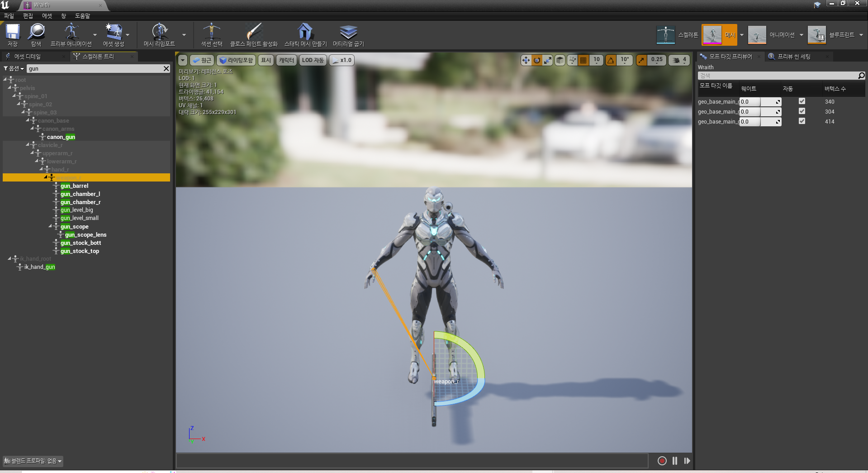Screen dimensions: 868x473
Task: Open the scale snap 0.25 dropdown
Action: pos(657,60)
